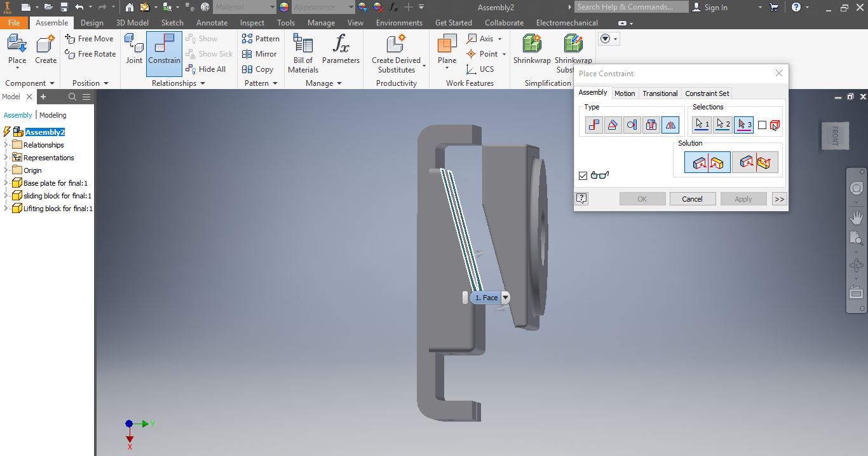Viewport: 868px width, 456px height.
Task: Switch to the Transitional tab
Action: pos(660,93)
